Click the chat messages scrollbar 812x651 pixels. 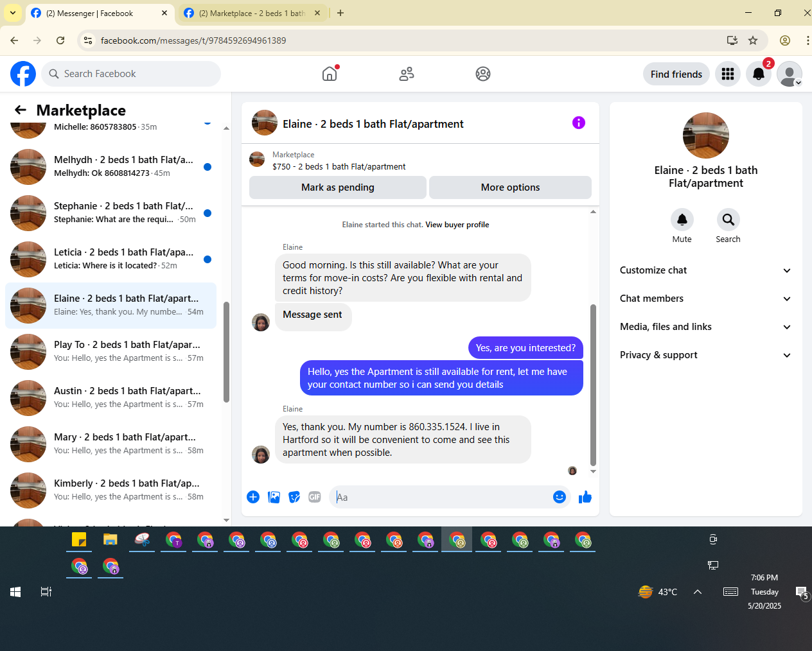point(593,385)
